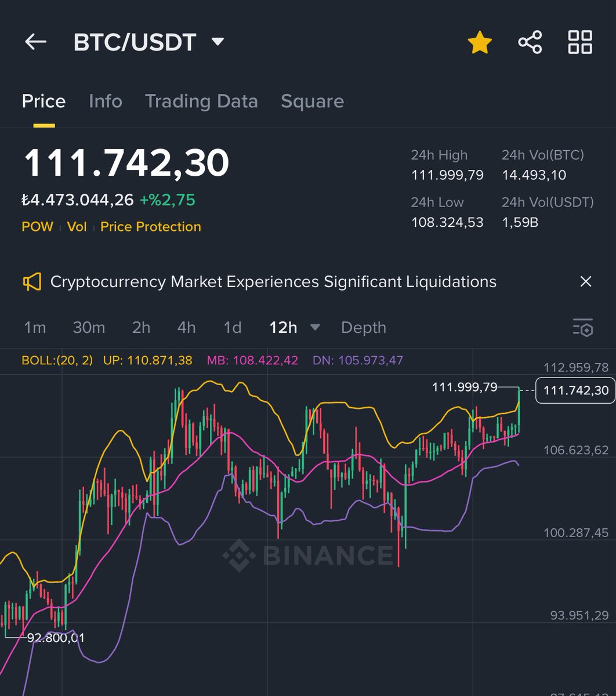
Task: Select the 1d timeframe
Action: (x=231, y=328)
